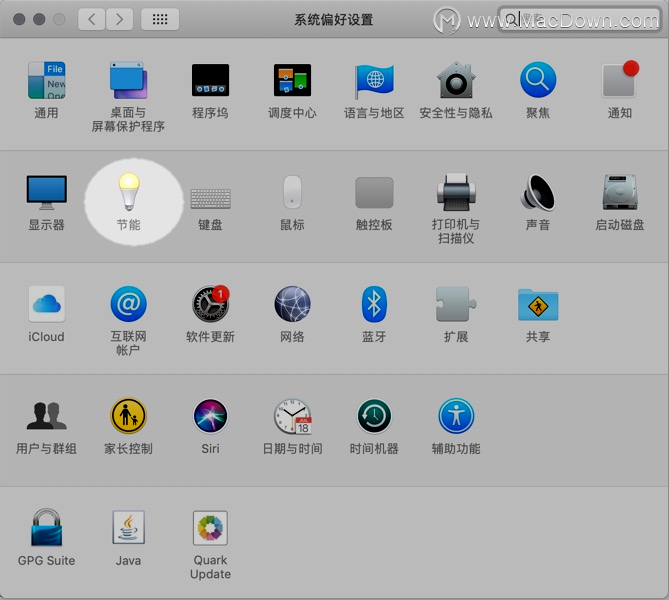
Task: Open the 通用 (General) preferences icon
Action: pyautogui.click(x=47, y=80)
